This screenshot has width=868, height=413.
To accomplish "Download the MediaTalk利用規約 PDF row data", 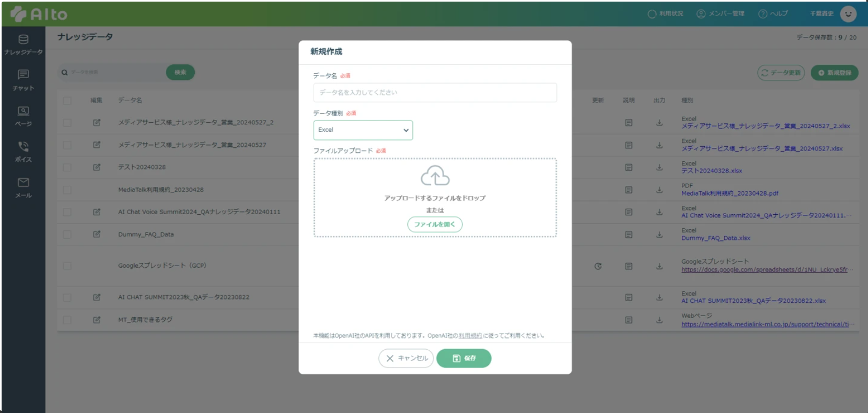I will pos(659,190).
